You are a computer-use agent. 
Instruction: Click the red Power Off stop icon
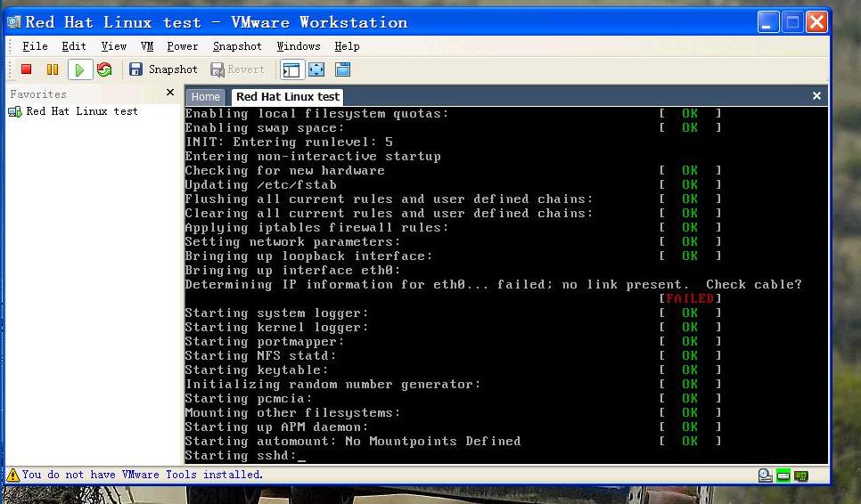click(26, 69)
